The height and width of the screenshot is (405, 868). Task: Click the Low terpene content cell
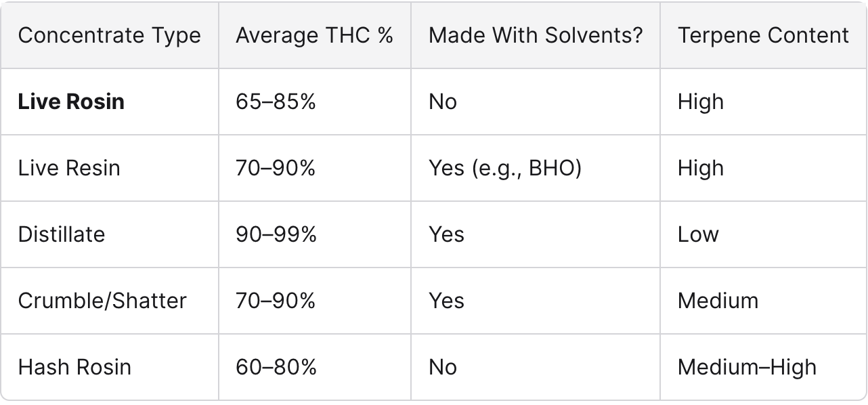tap(698, 234)
